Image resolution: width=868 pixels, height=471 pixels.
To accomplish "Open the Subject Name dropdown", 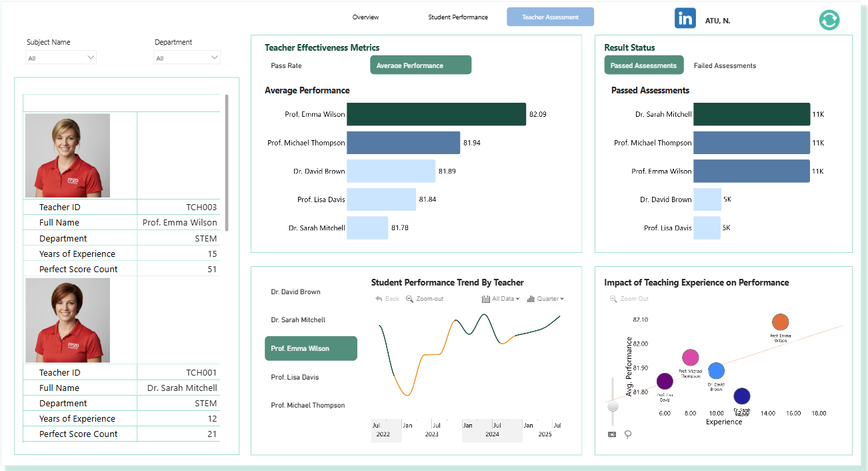I will coord(61,58).
